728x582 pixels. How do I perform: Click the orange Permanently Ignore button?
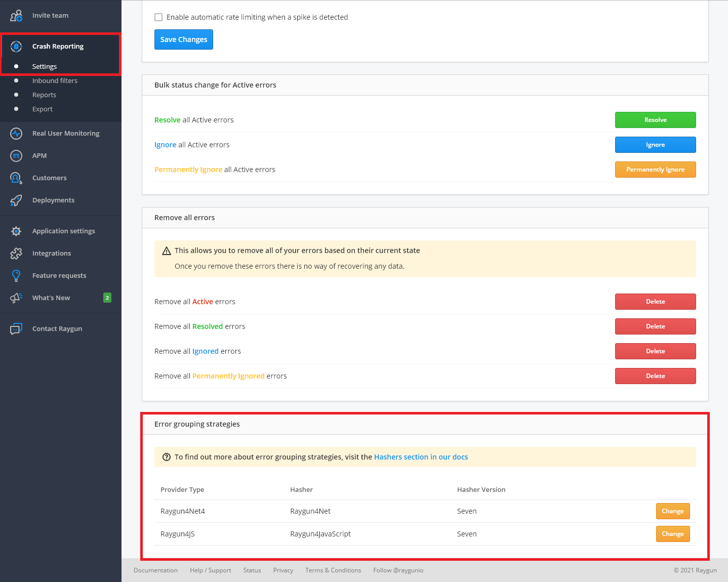click(656, 170)
